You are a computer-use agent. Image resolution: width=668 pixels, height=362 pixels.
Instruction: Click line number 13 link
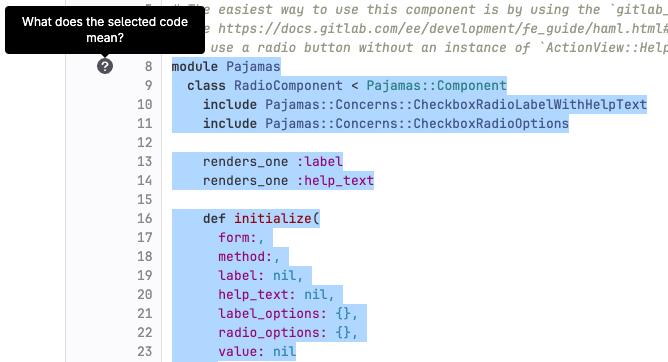pyautogui.click(x=144, y=161)
